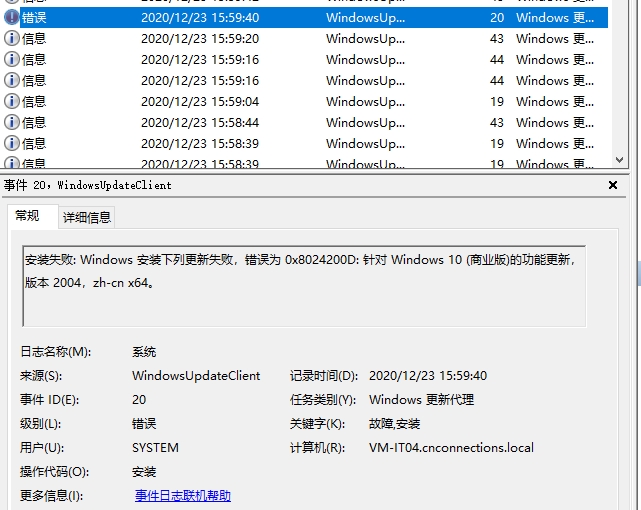
Task: Click the user value SYSTEM
Action: (x=155, y=448)
